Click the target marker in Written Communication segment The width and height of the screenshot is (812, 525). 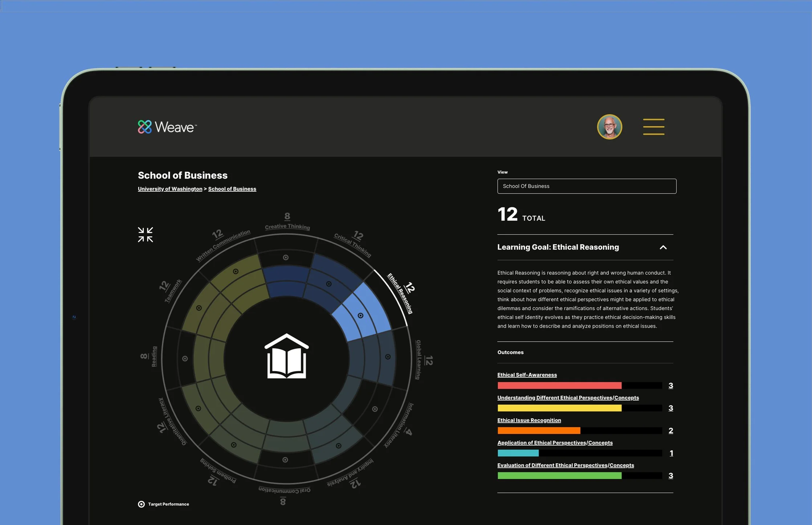(x=236, y=271)
